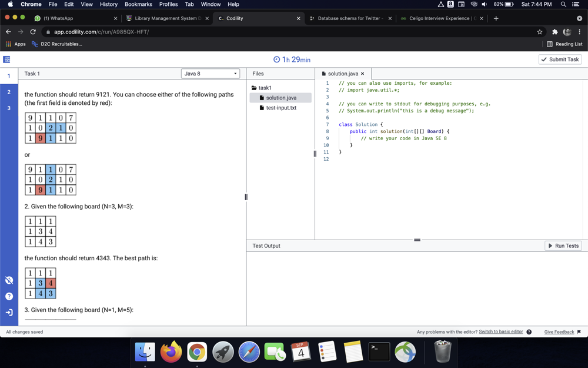Select solution.java in the file tree
Screen dimensions: 588x368
click(280, 98)
